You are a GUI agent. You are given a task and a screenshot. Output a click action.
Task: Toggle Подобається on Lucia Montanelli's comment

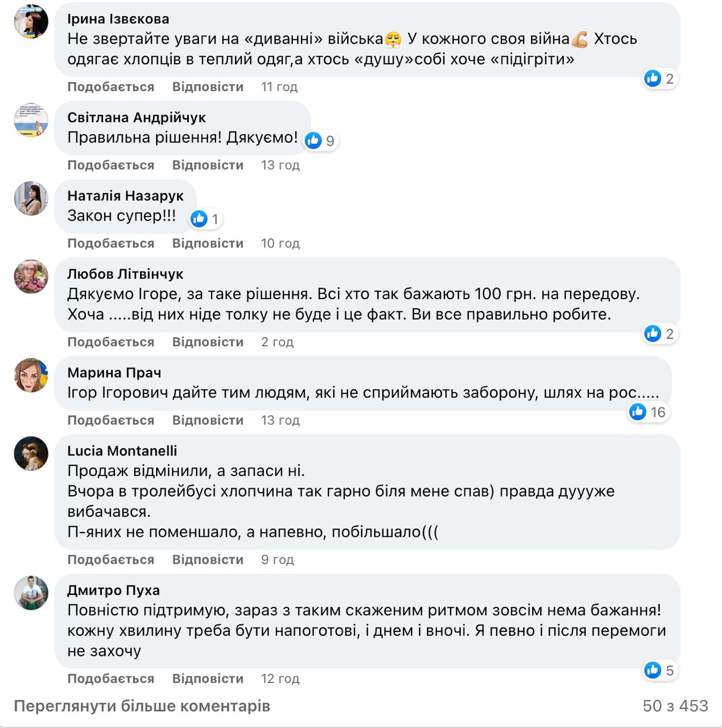pos(111,560)
